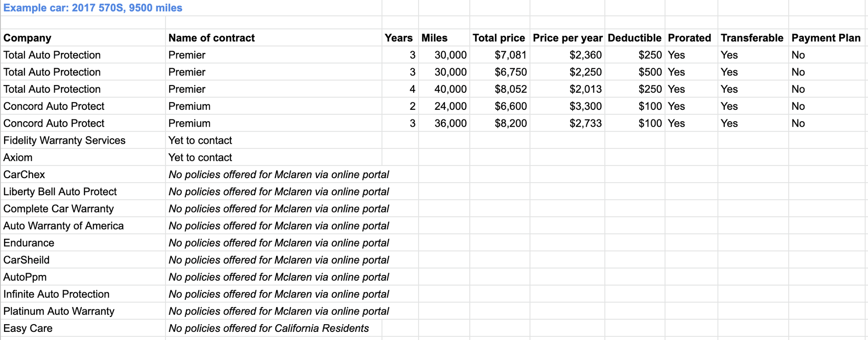The width and height of the screenshot is (868, 340).
Task: Select the Payment Plan header cell
Action: pos(826,38)
